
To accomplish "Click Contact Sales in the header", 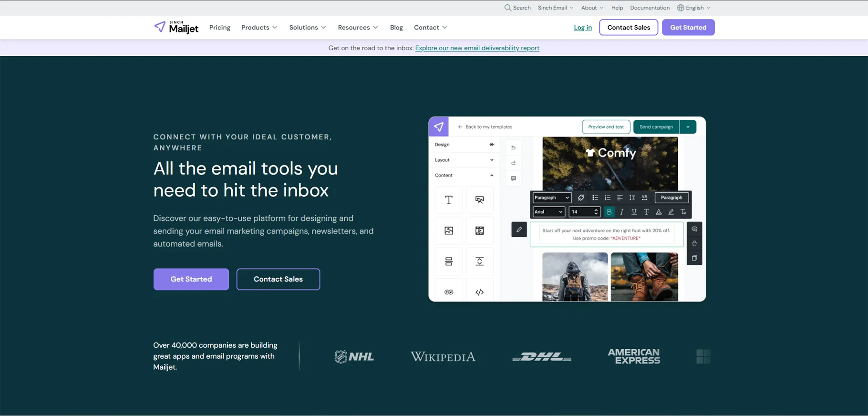I will [x=629, y=27].
